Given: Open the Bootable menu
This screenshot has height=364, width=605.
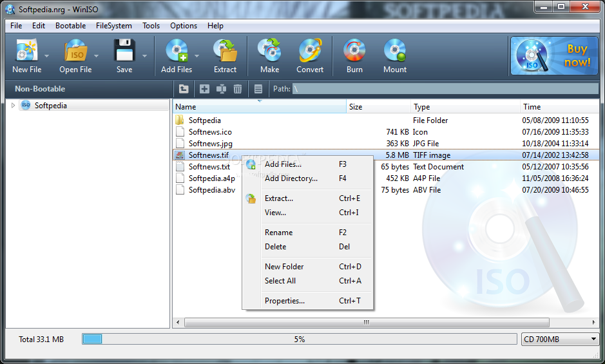Looking at the screenshot, I should 71,26.
